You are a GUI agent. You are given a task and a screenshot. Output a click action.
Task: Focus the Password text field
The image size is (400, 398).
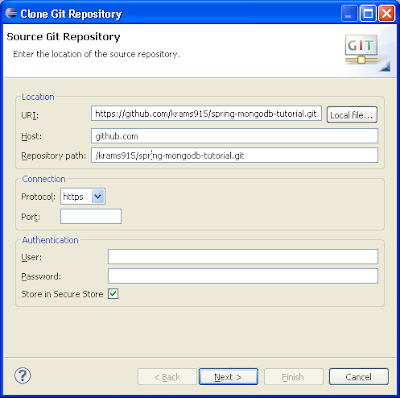point(243,276)
